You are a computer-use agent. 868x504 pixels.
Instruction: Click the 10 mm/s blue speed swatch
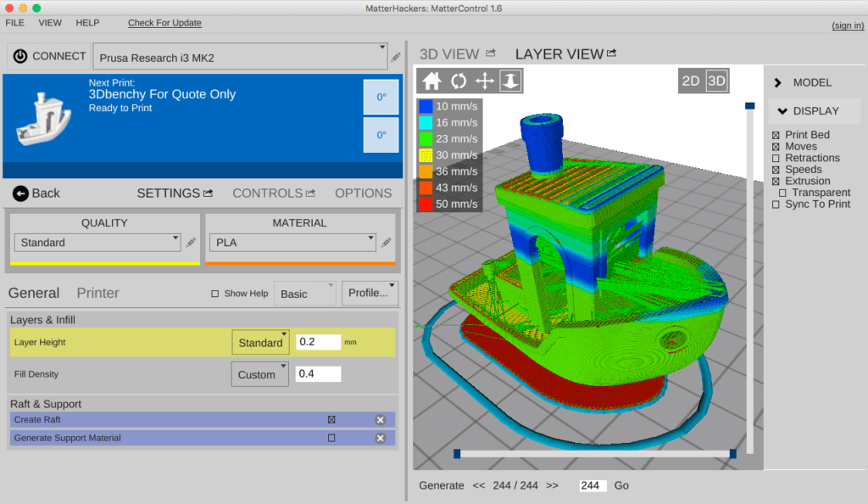point(426,106)
